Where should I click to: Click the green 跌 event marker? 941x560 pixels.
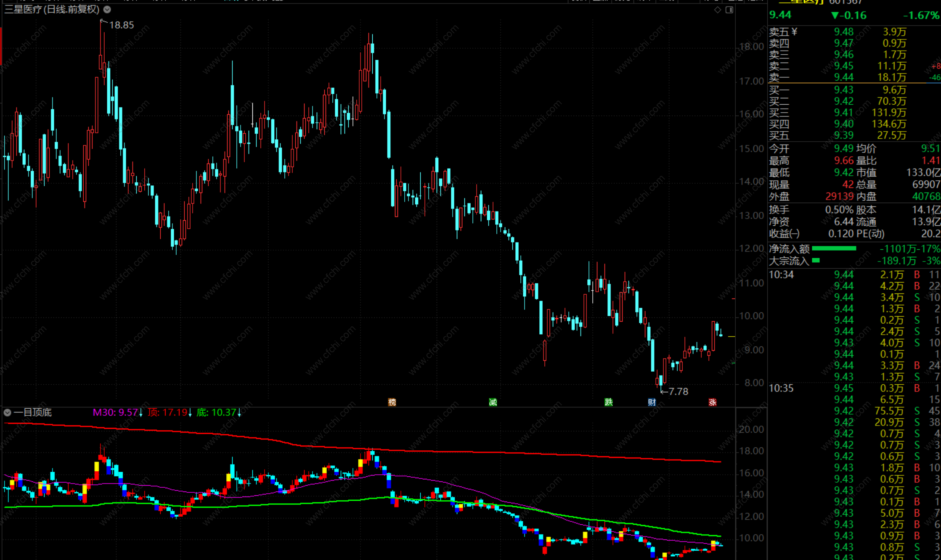pyautogui.click(x=609, y=402)
